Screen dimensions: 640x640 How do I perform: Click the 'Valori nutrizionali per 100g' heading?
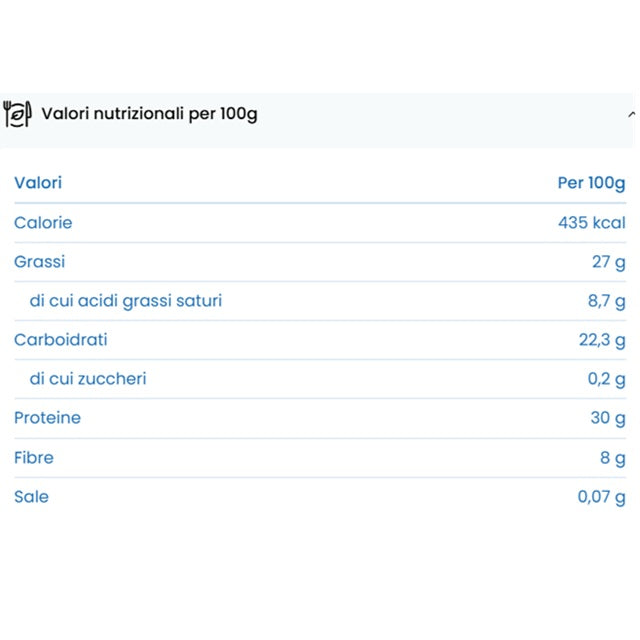(x=149, y=113)
